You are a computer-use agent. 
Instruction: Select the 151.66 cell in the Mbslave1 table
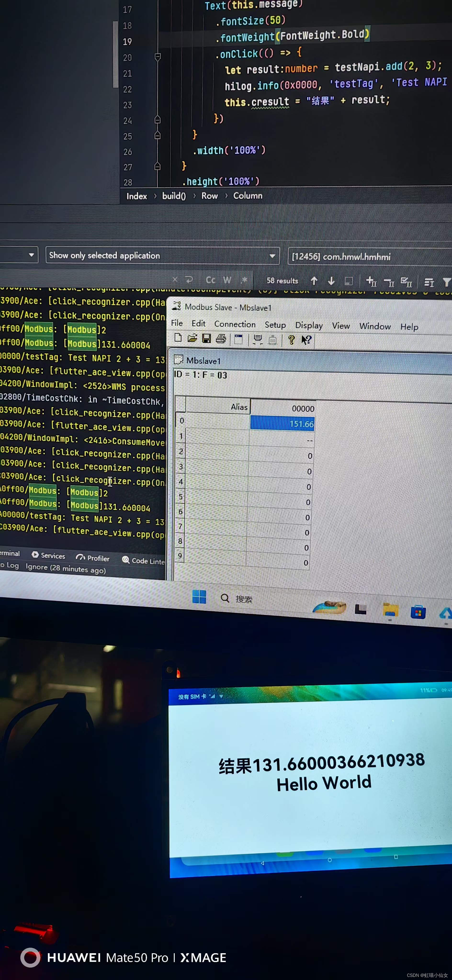click(282, 423)
